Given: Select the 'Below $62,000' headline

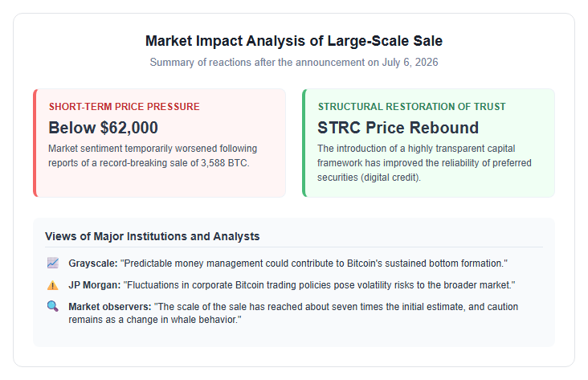Looking at the screenshot, I should tap(103, 128).
